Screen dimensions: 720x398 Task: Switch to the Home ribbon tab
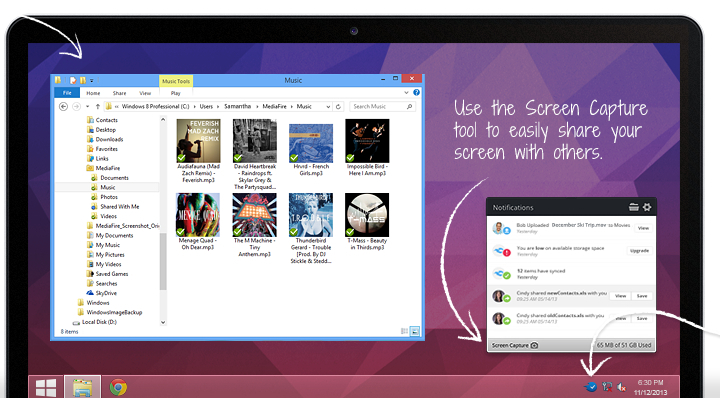[93, 93]
